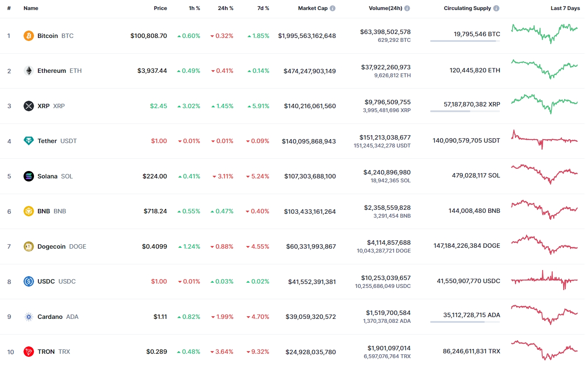Image resolution: width=588 pixels, height=366 pixels.
Task: Open the Cardano ADA coin page
Action: click(50, 317)
